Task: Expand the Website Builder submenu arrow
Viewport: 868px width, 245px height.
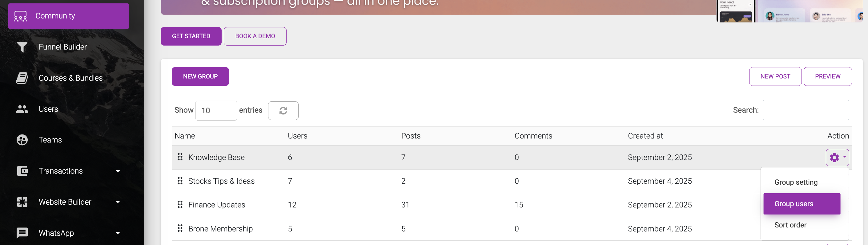Action: (118, 202)
